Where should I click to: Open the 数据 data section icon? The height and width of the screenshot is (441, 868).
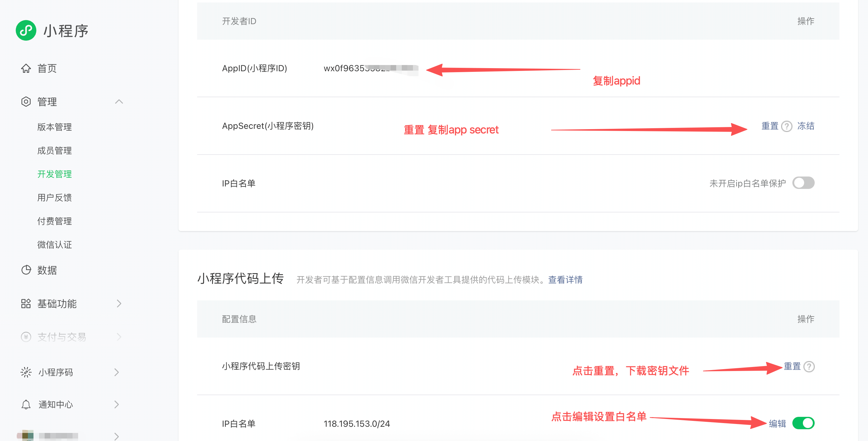[26, 270]
